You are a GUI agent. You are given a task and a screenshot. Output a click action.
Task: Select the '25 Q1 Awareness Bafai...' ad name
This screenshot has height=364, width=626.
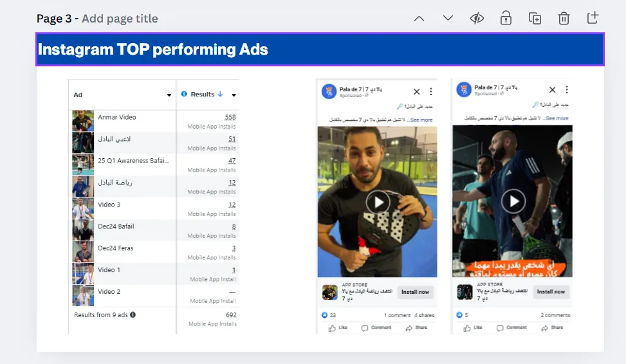(133, 160)
